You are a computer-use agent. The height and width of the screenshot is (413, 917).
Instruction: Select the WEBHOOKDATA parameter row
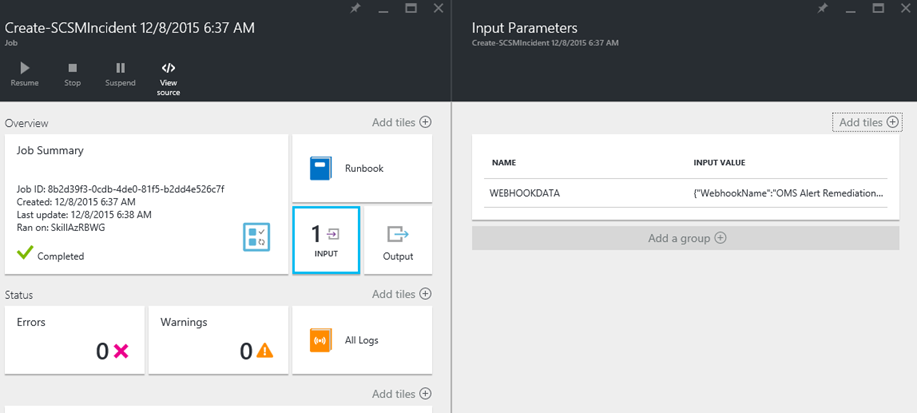685,193
